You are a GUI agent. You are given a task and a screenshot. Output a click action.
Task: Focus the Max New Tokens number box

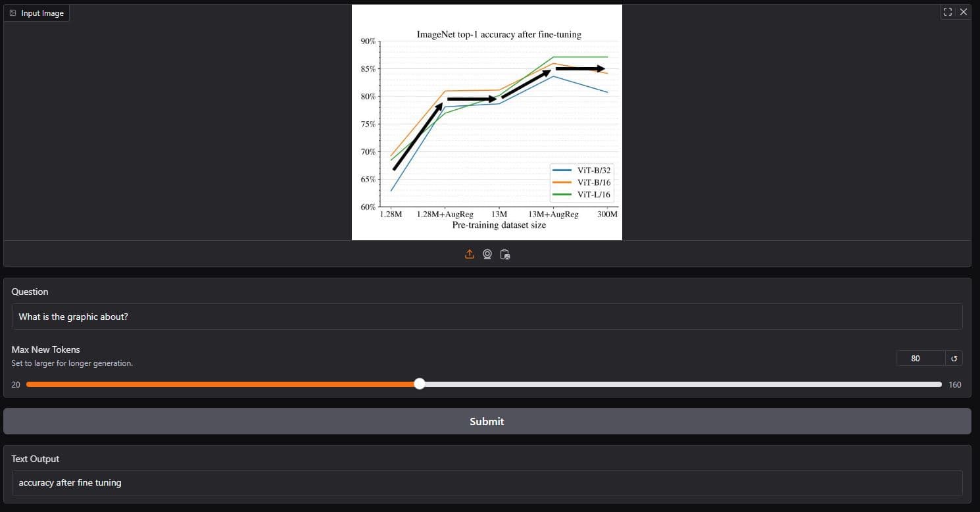(919, 359)
